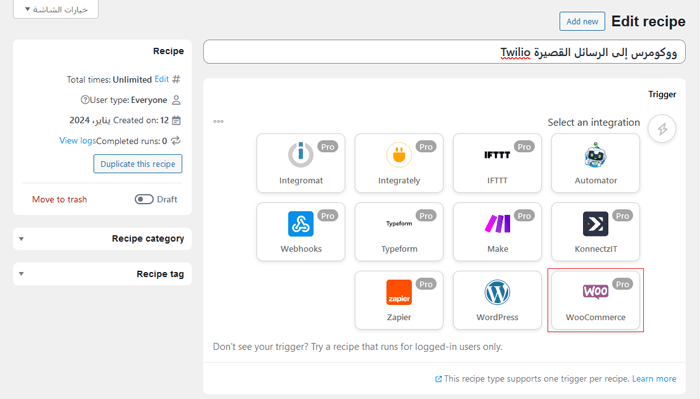Pick the Automator integration
Screen dimensions: 700x399
596,163
